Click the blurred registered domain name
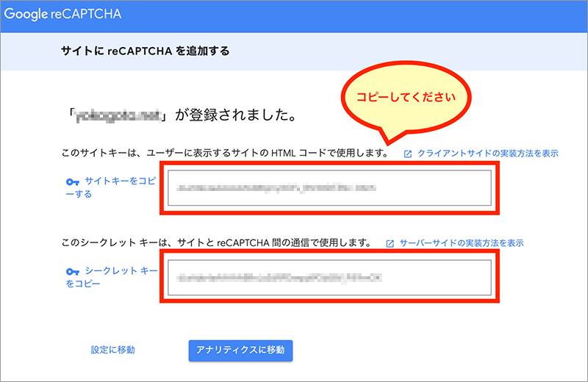The width and height of the screenshot is (588, 382). pos(119,116)
